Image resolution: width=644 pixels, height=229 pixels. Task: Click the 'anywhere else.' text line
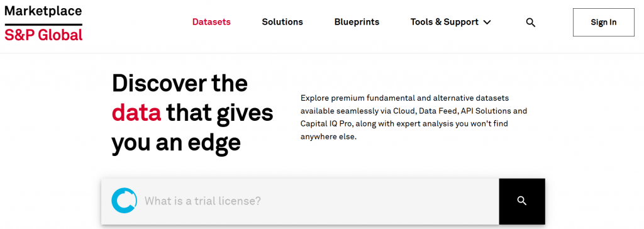point(328,136)
